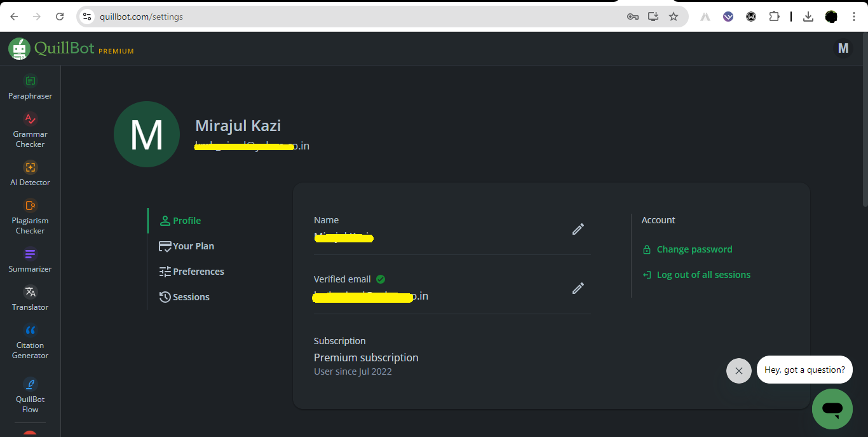Open the Grammar Checker tool
The width and height of the screenshot is (868, 437).
click(x=30, y=130)
